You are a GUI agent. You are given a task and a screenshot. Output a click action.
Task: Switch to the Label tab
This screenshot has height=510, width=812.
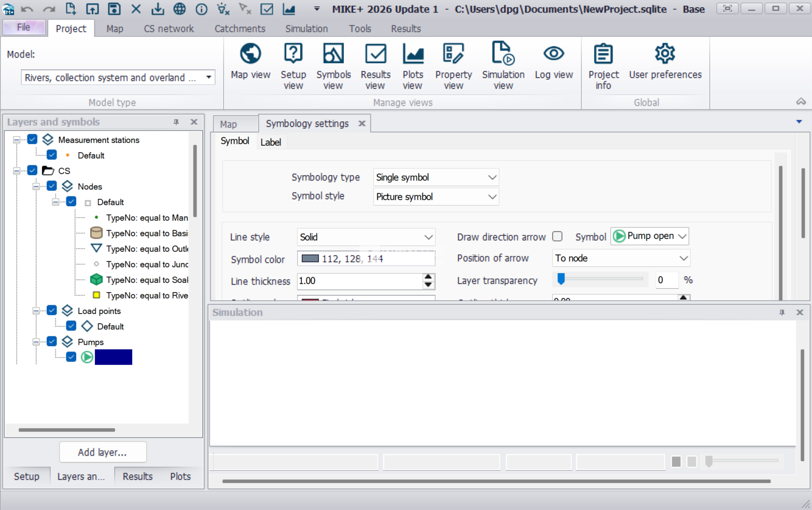(271, 142)
